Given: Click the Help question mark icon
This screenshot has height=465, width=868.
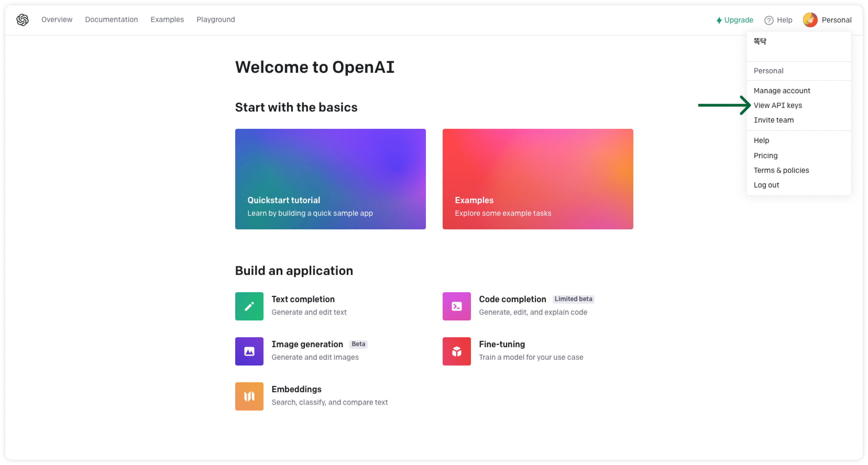Looking at the screenshot, I should [x=768, y=20].
